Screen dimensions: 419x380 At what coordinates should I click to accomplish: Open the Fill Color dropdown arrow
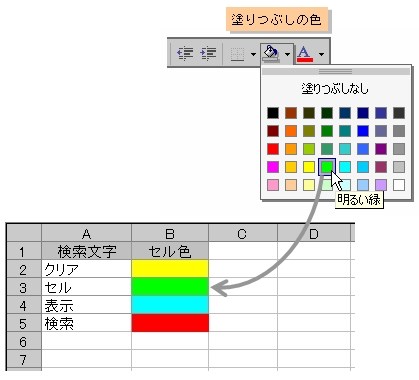287,54
